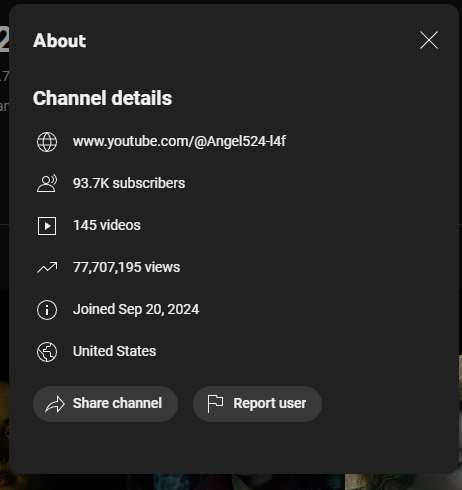Image resolution: width=462 pixels, height=490 pixels.
Task: Click the subscribers people icon
Action: [47, 184]
